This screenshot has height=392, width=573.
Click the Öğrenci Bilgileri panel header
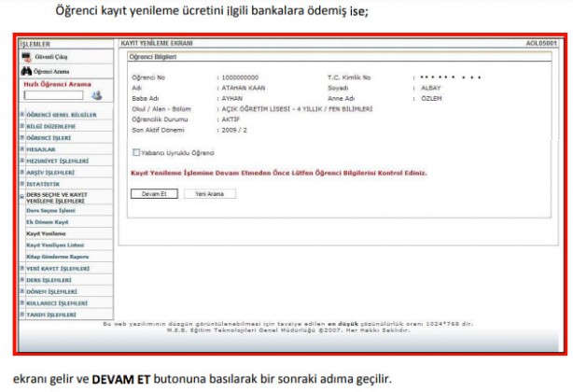(153, 57)
